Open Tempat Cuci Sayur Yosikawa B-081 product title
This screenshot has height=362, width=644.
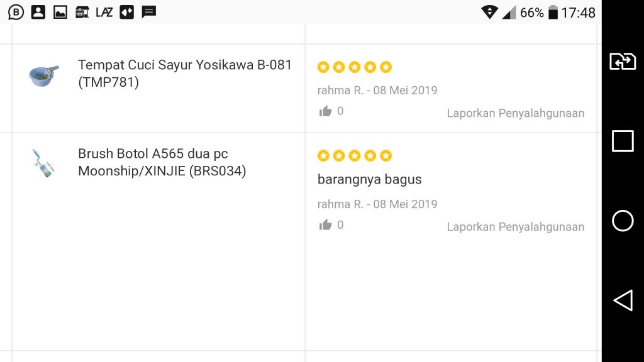(185, 74)
